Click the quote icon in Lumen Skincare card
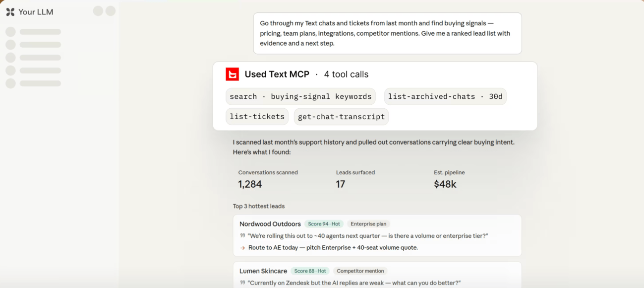 point(242,283)
